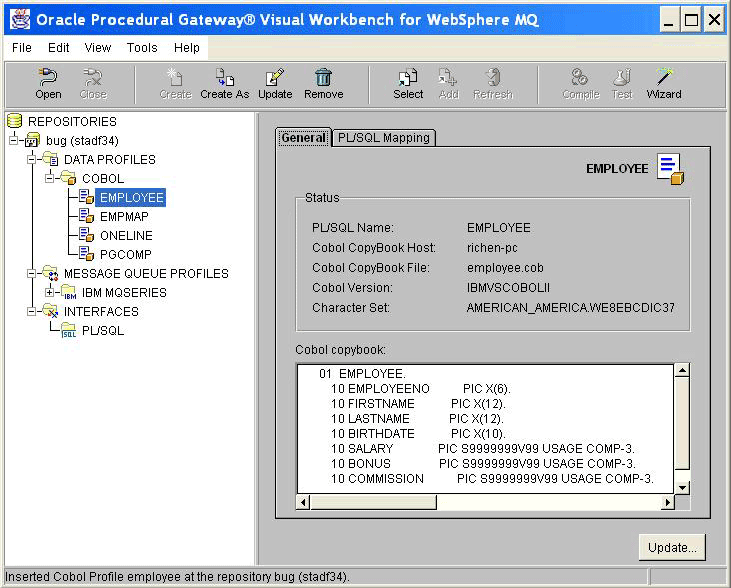This screenshot has height=588, width=731.
Task: Select the PGCOMP profile in tree
Action: pyautogui.click(x=124, y=254)
